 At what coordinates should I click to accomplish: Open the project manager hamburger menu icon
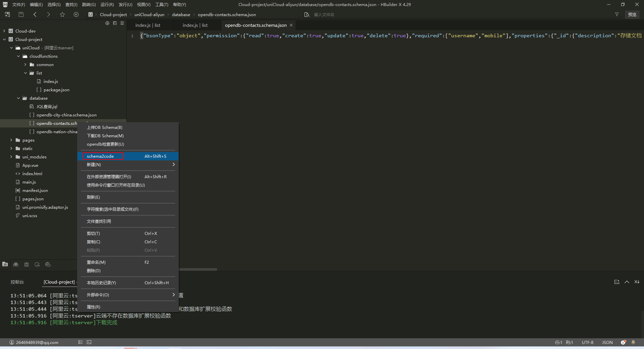tap(122, 23)
